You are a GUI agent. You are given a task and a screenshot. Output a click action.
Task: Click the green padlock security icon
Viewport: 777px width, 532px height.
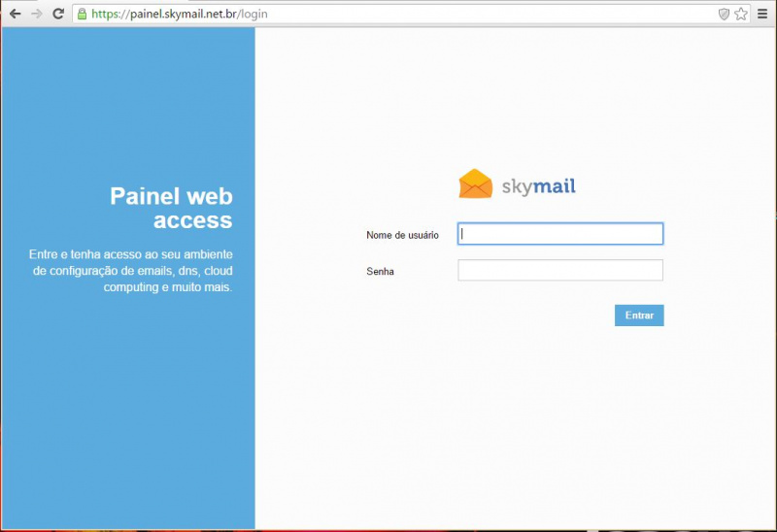[83, 14]
